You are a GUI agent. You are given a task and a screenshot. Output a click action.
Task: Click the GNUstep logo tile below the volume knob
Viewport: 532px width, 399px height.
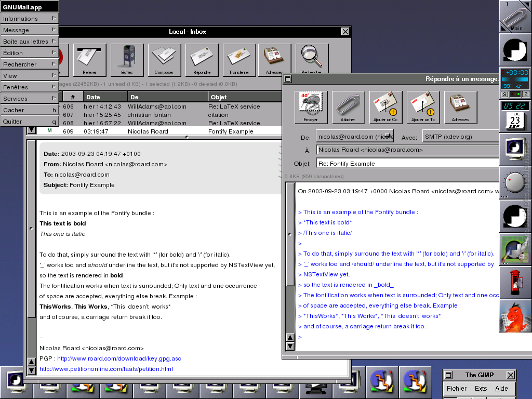tap(515, 216)
